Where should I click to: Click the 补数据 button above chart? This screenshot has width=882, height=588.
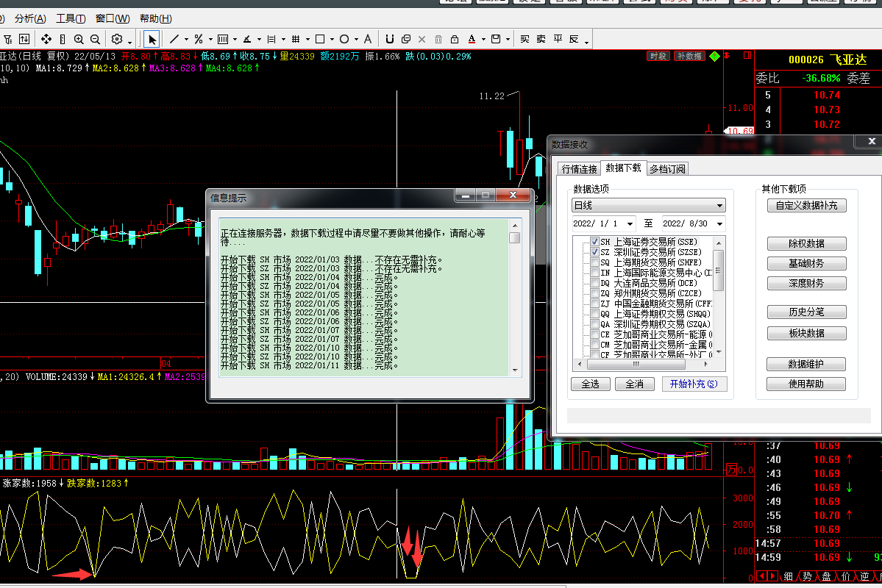pos(689,56)
